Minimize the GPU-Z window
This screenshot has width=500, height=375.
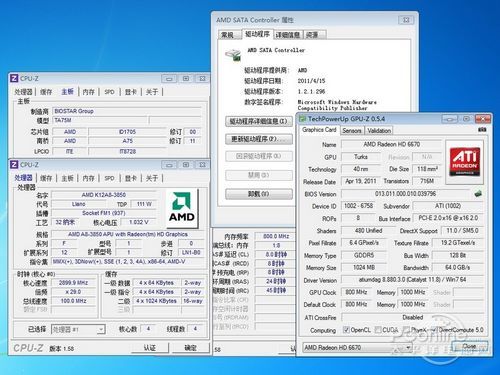450,119
